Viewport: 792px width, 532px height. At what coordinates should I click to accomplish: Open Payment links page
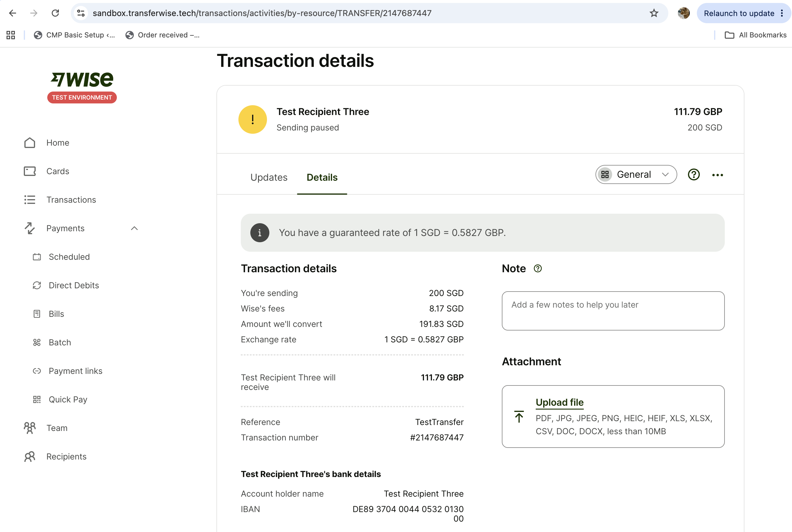click(x=76, y=371)
